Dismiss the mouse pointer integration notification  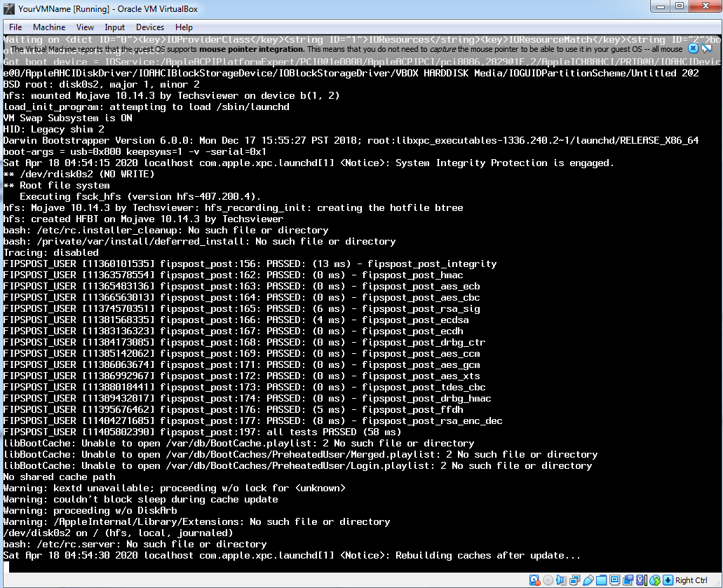pos(693,48)
